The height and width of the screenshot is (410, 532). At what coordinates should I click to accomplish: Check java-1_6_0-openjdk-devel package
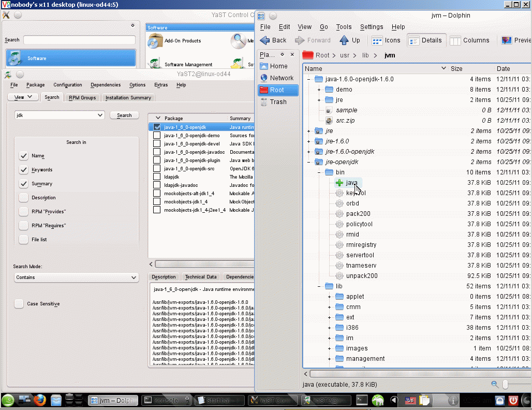157,143
